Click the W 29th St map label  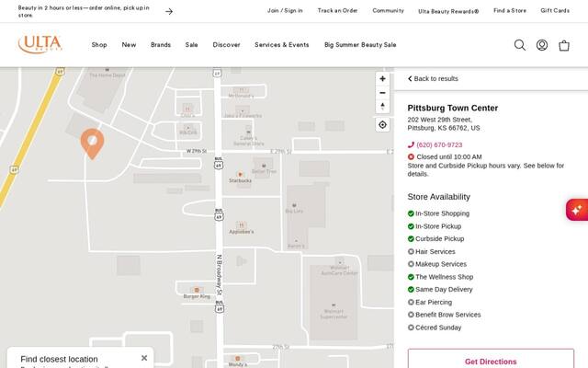(x=197, y=151)
